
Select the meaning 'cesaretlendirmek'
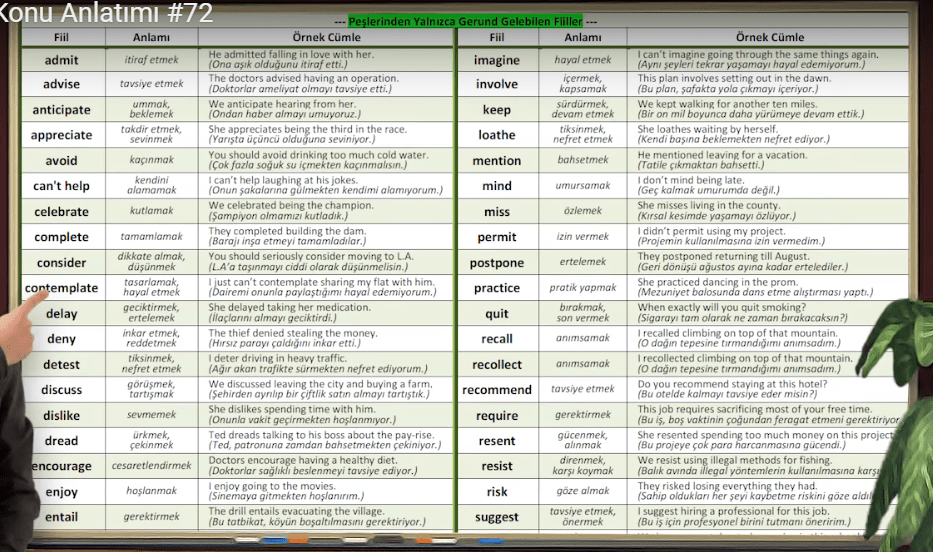click(x=151, y=465)
